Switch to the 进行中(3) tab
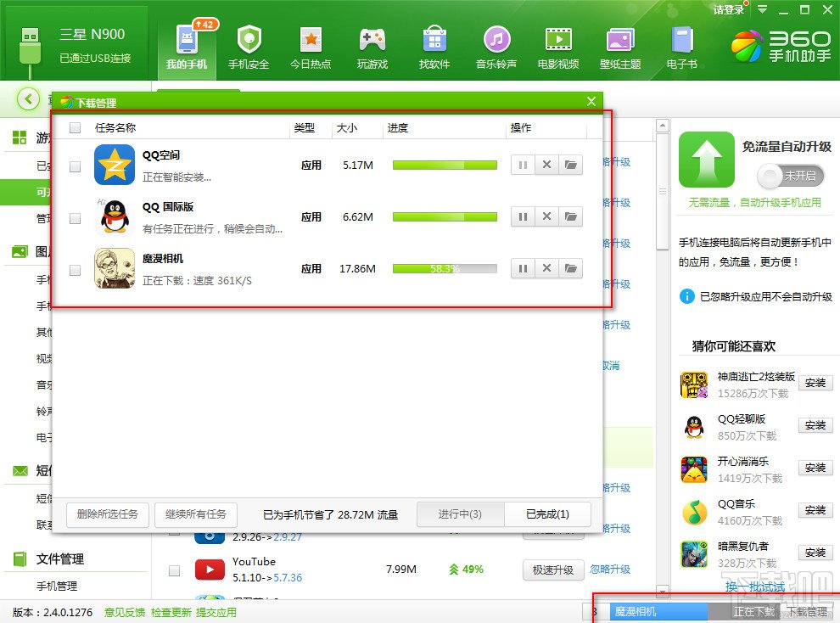Viewport: 840px width, 623px height. pos(460,514)
